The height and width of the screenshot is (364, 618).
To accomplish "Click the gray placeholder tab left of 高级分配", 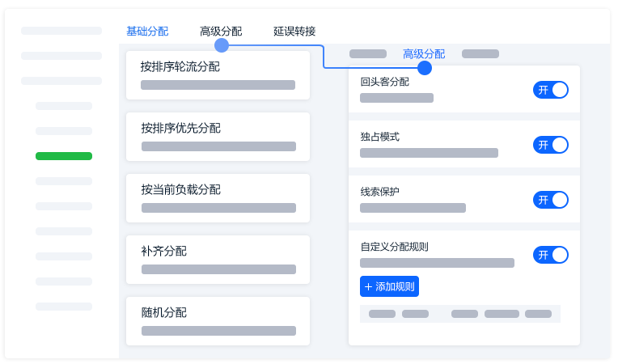I will click(x=368, y=54).
